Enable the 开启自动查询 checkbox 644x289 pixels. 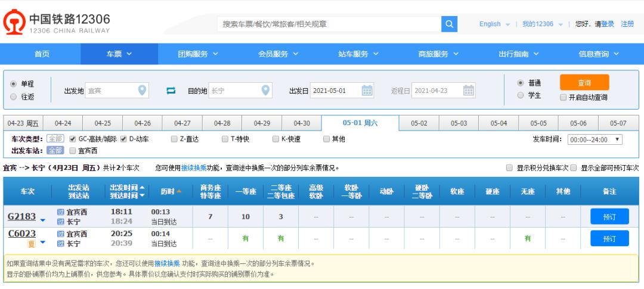563,98
